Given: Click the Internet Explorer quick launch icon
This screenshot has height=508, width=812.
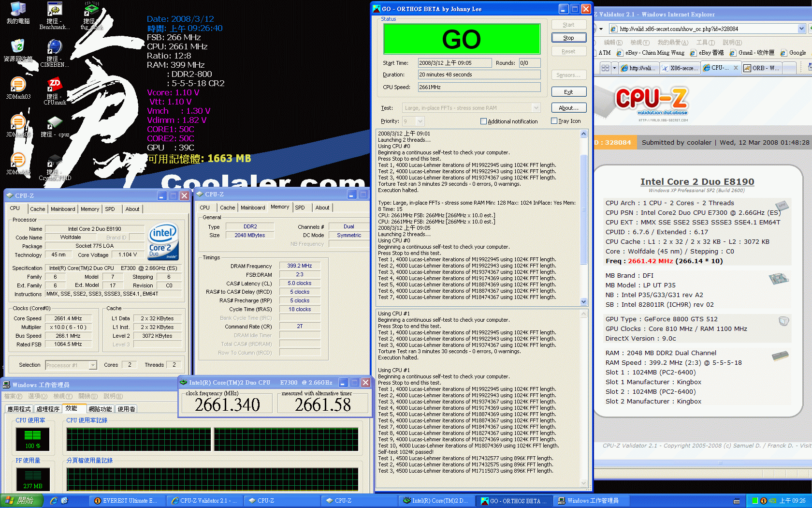Looking at the screenshot, I should (x=54, y=501).
